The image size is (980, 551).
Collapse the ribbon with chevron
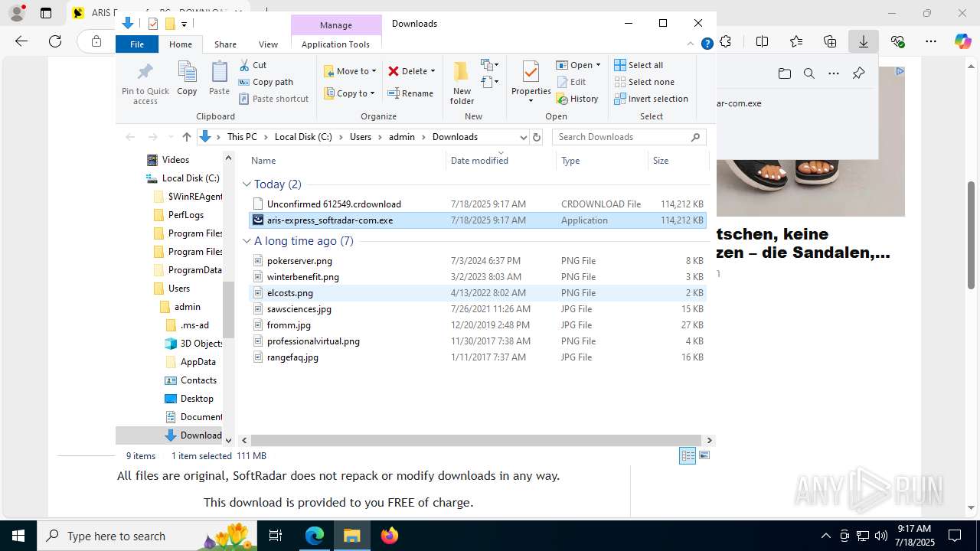[691, 44]
